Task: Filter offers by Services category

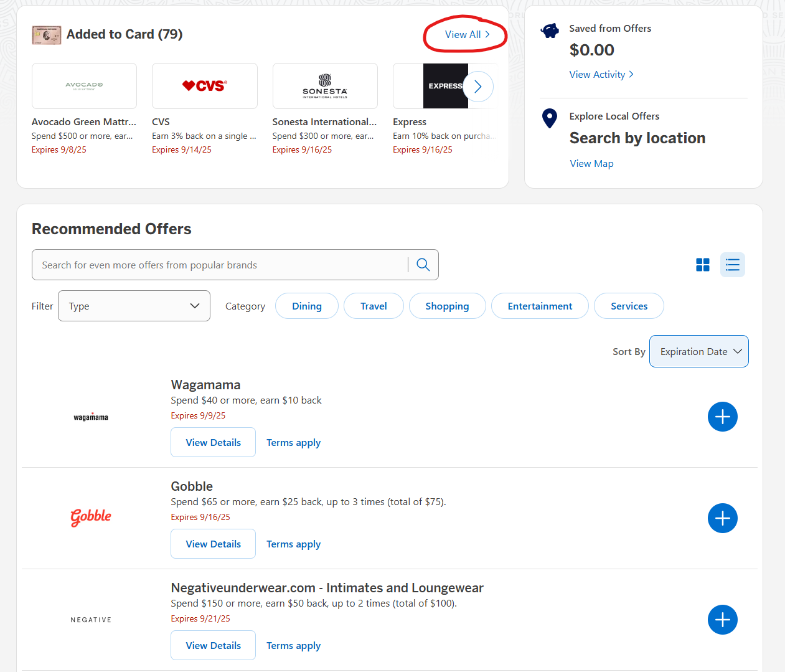Action: [x=629, y=306]
